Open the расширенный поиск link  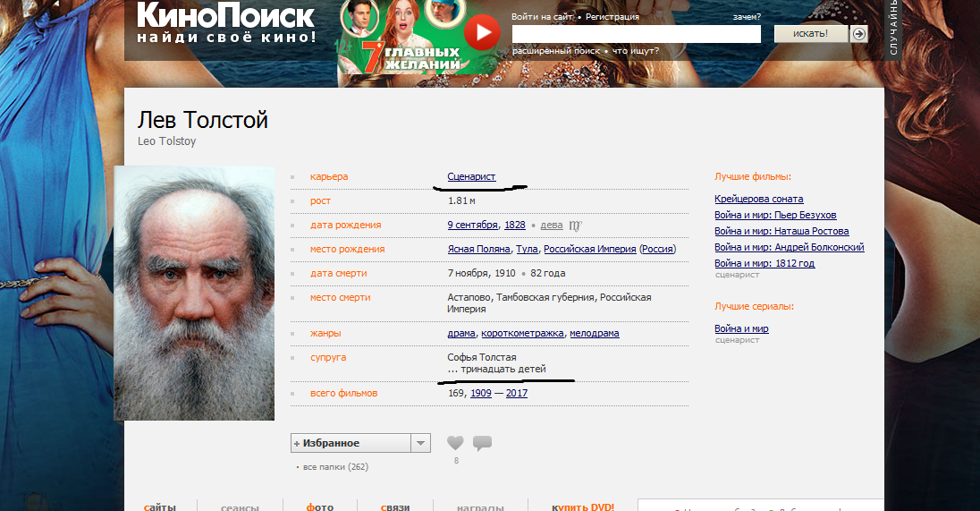point(555,51)
